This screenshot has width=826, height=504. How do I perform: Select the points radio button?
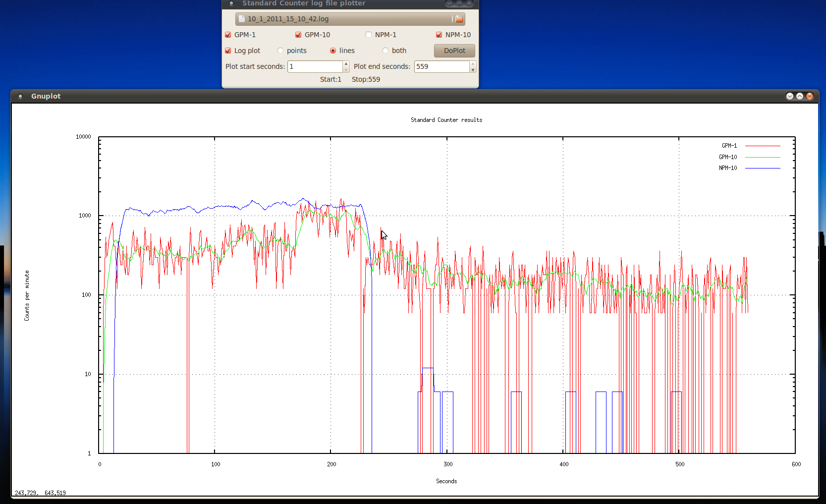click(280, 51)
